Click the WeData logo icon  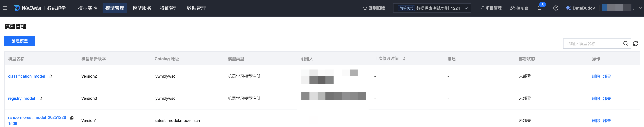(x=17, y=8)
